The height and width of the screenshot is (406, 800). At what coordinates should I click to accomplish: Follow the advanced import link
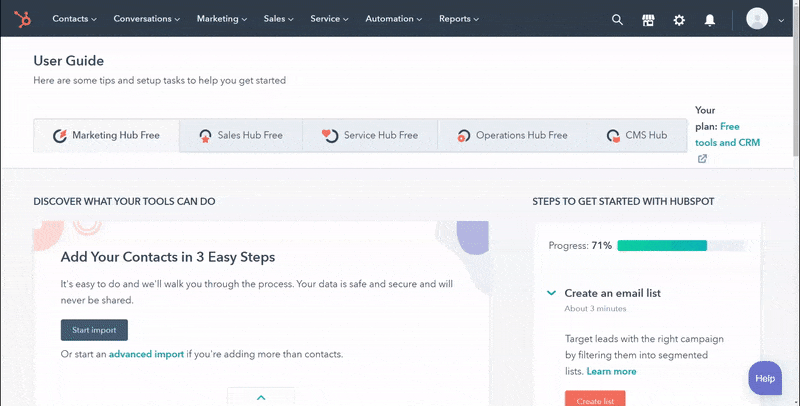pos(146,354)
